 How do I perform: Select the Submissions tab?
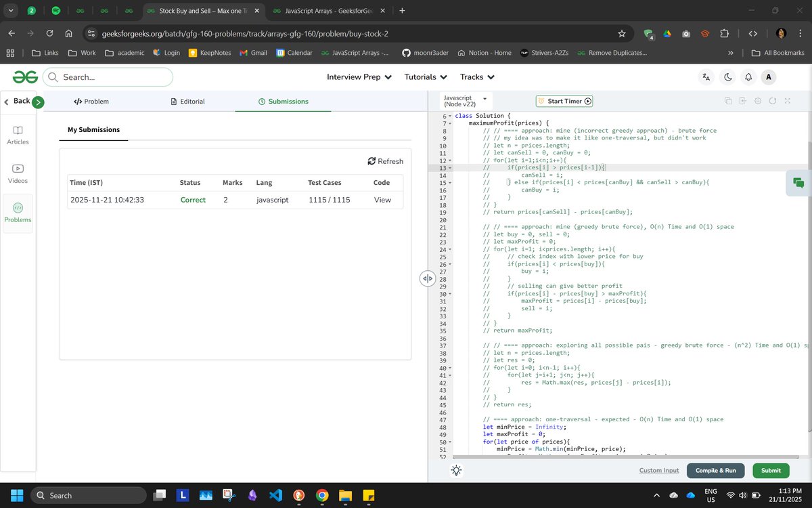[x=283, y=102]
